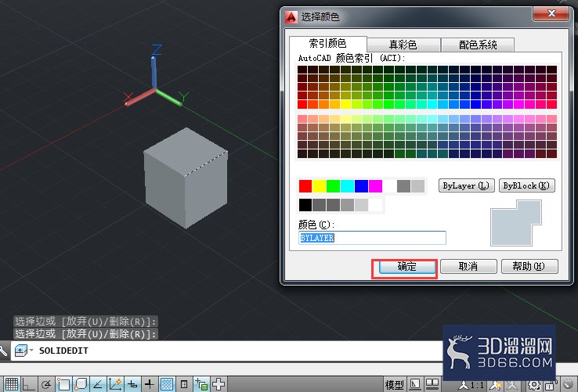This screenshot has width=578, height=392.
Task: Toggle ortho mode in the status bar
Action: (x=28, y=384)
